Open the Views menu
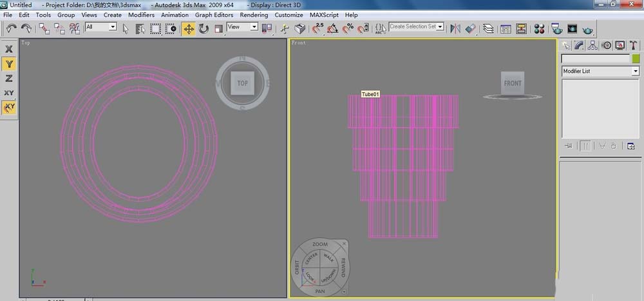The width and height of the screenshot is (644, 301). tap(89, 15)
